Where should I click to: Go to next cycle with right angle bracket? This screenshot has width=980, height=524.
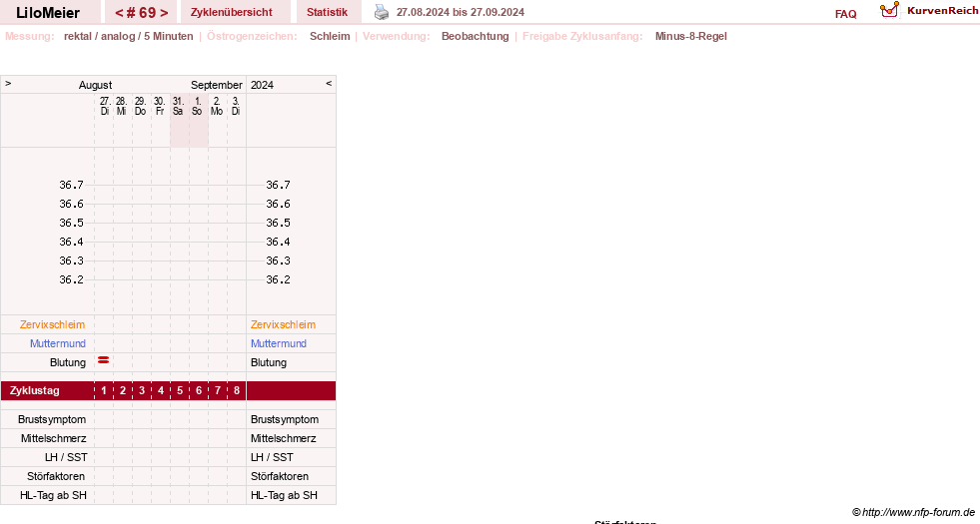point(164,13)
